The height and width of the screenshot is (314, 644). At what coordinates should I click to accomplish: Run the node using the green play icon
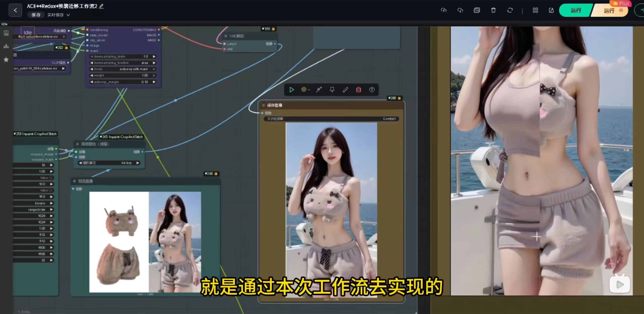(292, 90)
